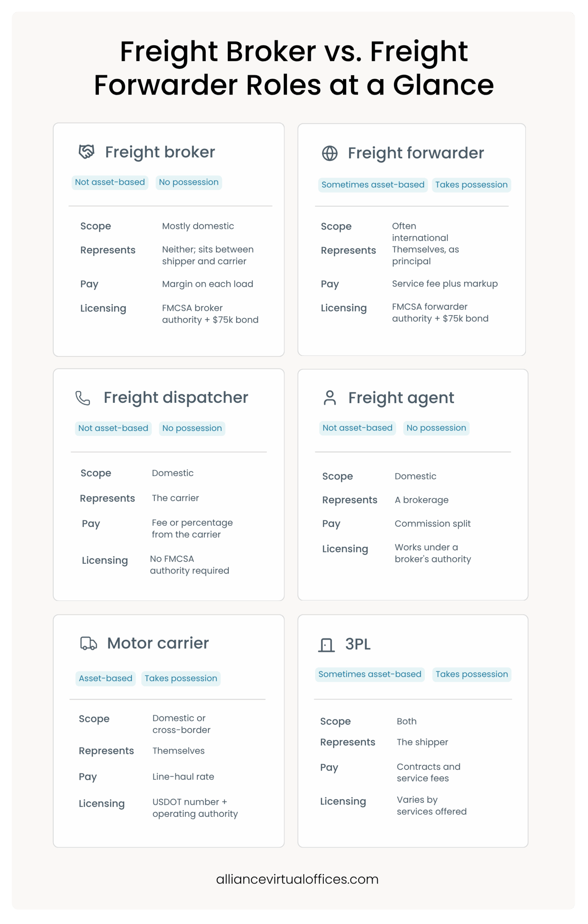The width and height of the screenshot is (588, 924).
Task: Click the truck icon beside Motor carrier
Action: point(88,644)
